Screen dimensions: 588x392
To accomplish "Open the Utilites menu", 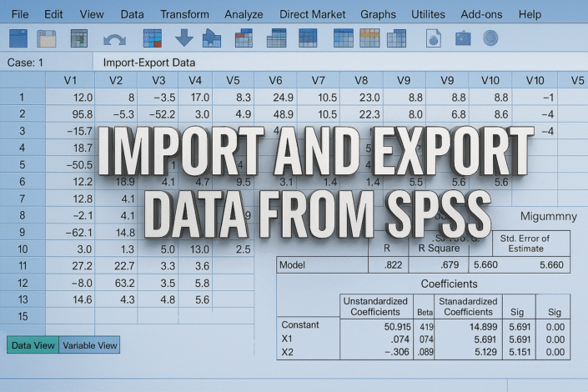I will (x=428, y=14).
